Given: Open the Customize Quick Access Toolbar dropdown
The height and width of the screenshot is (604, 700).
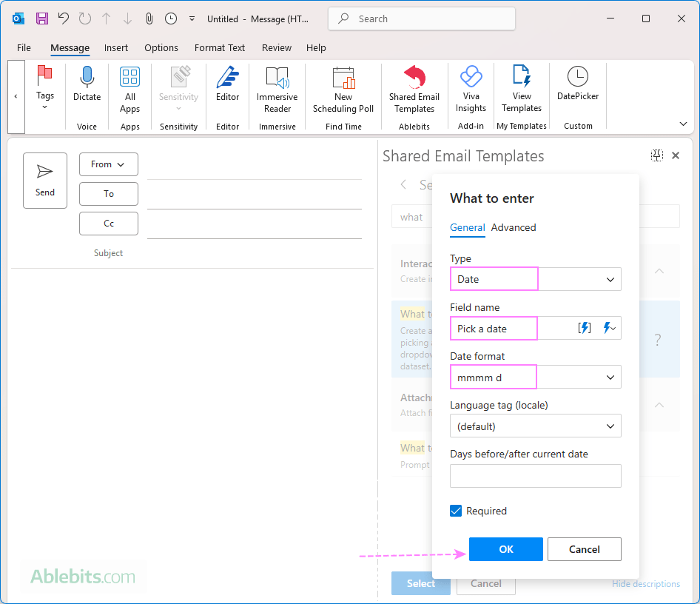Looking at the screenshot, I should point(192,19).
